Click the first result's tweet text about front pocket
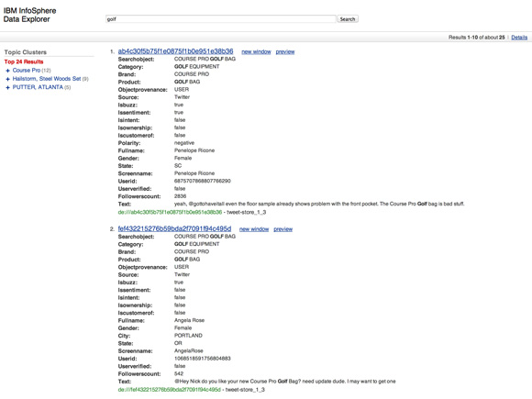 coord(319,204)
